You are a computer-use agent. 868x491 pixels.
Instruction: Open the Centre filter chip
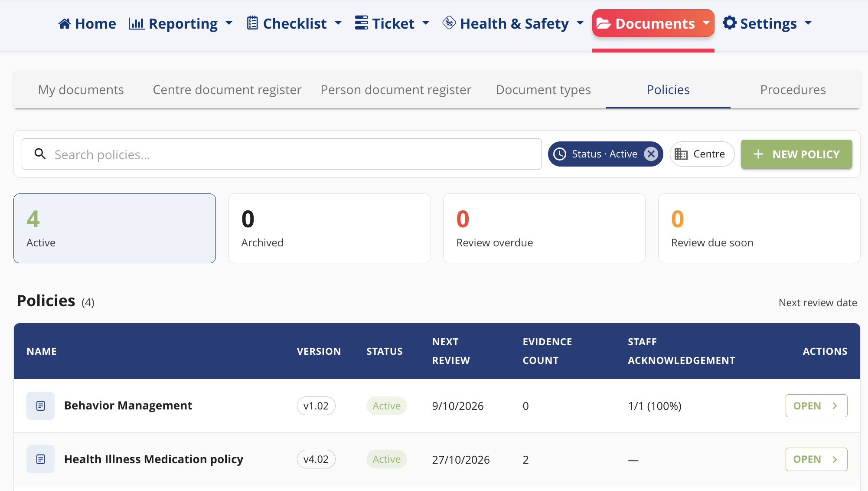tap(702, 154)
